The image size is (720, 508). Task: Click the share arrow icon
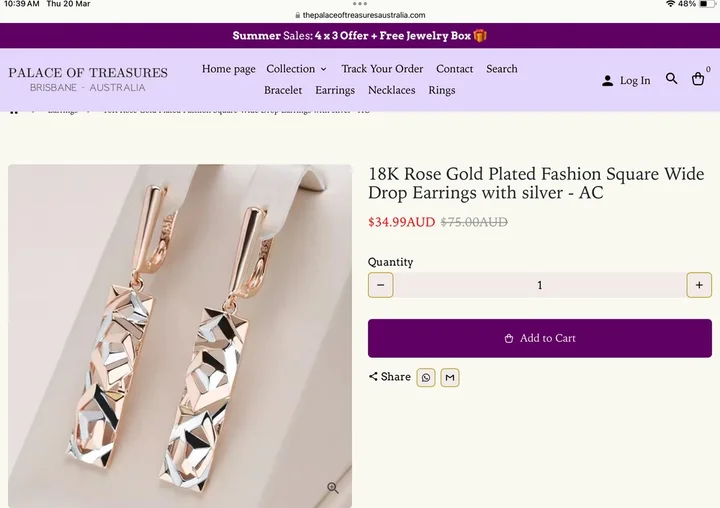click(373, 377)
